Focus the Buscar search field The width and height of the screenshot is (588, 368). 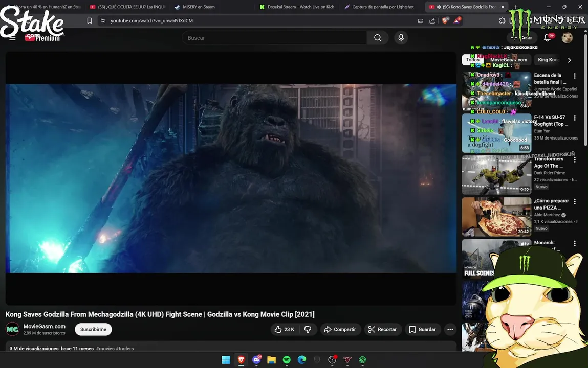click(274, 38)
